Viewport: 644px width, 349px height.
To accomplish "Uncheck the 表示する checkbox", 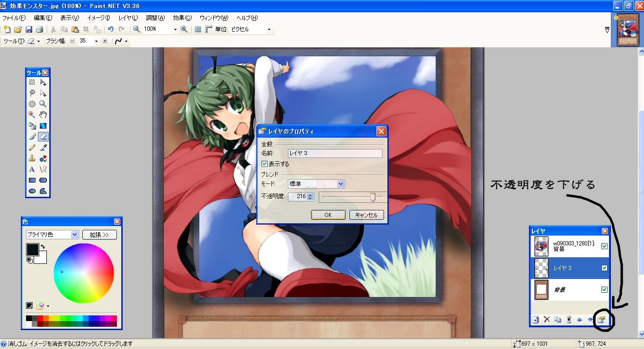I will [265, 164].
